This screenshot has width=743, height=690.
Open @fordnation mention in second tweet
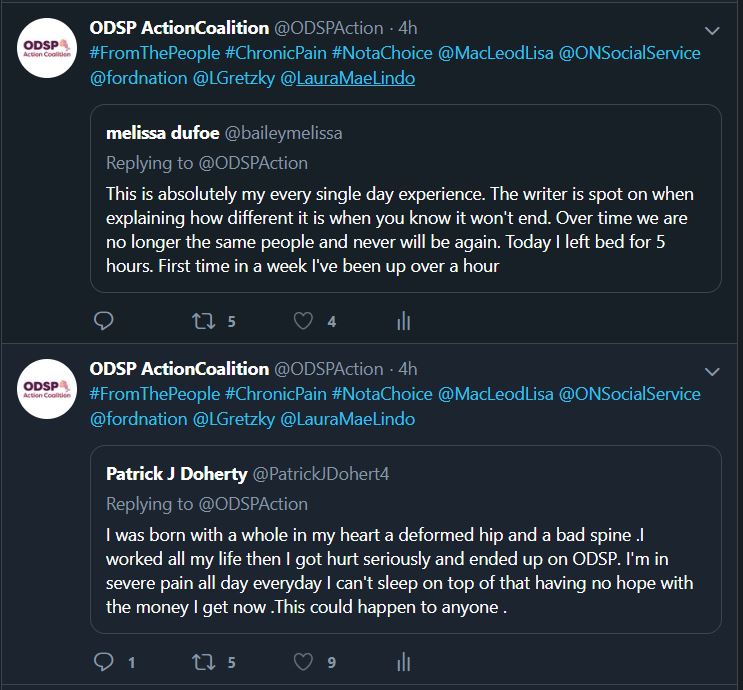(138, 419)
